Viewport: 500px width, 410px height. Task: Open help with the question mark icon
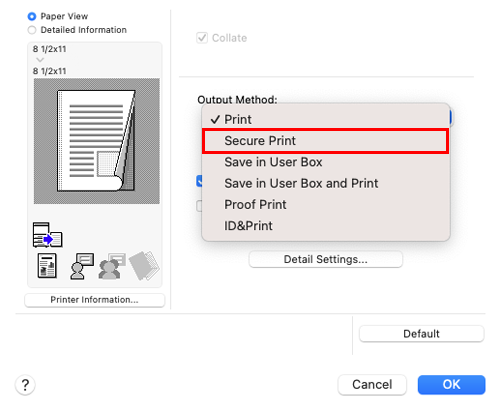pos(25,385)
